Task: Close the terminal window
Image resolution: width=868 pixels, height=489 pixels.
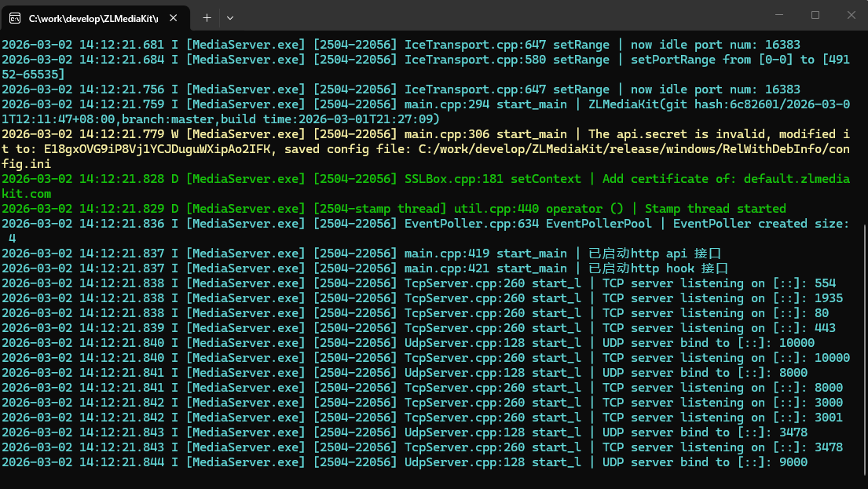Action: click(850, 15)
